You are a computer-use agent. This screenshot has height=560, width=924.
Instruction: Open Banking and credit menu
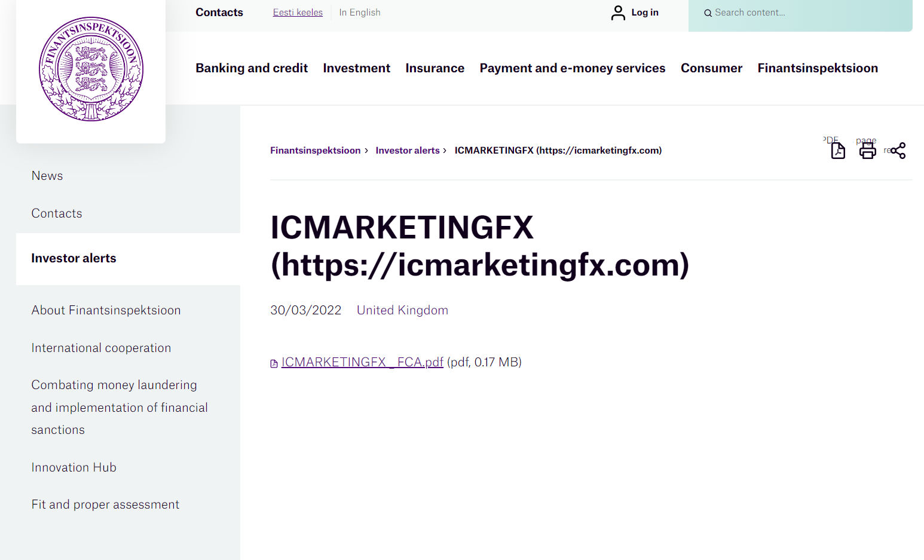click(252, 68)
